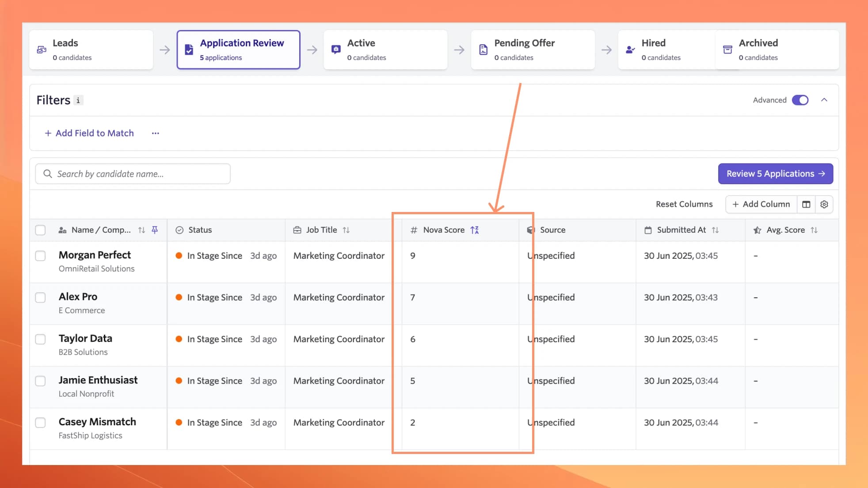868x488 pixels.
Task: Tick the select-all header checkbox
Action: [x=40, y=230]
